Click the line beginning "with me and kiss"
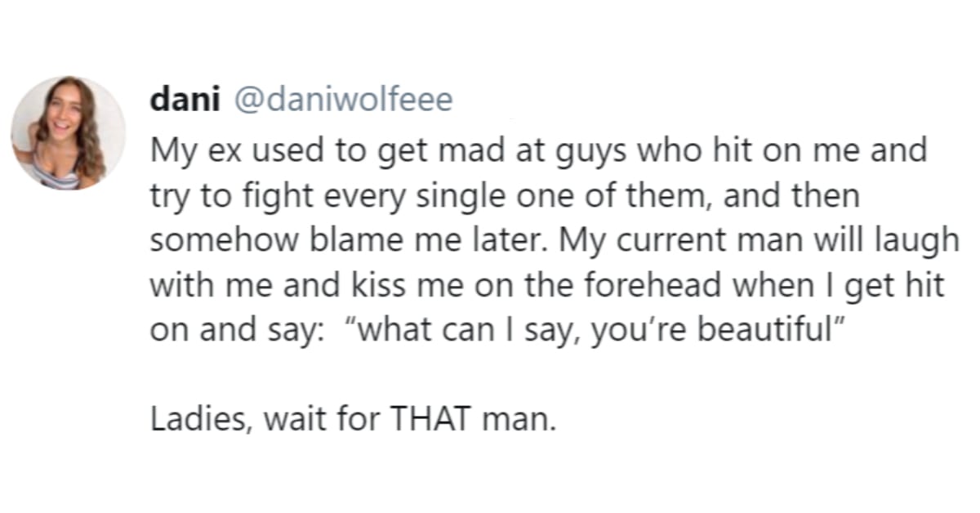The width and height of the screenshot is (980, 513). coord(547,285)
